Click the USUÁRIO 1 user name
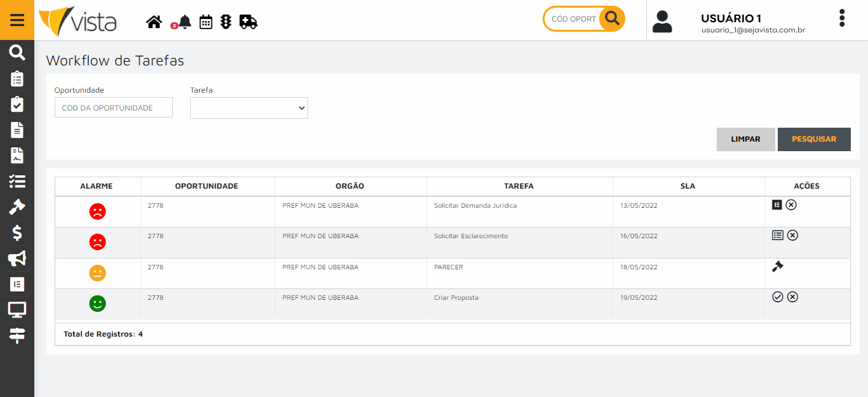The width and height of the screenshot is (868, 397). point(731,18)
